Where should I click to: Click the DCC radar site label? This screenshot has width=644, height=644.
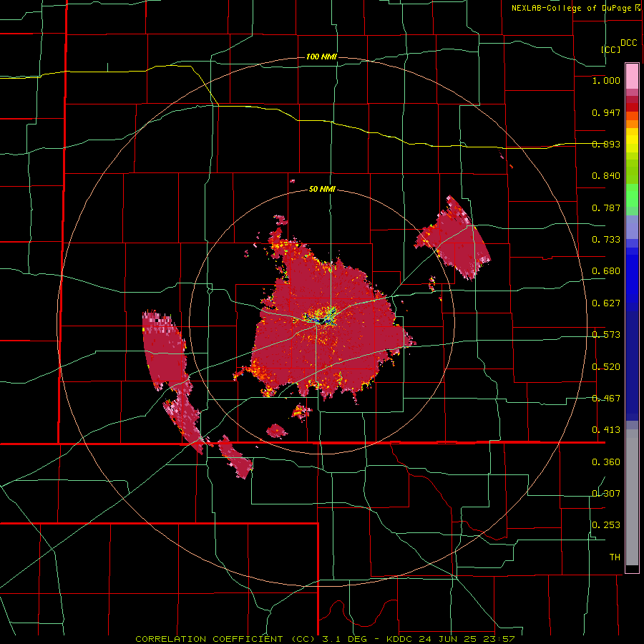coord(628,43)
